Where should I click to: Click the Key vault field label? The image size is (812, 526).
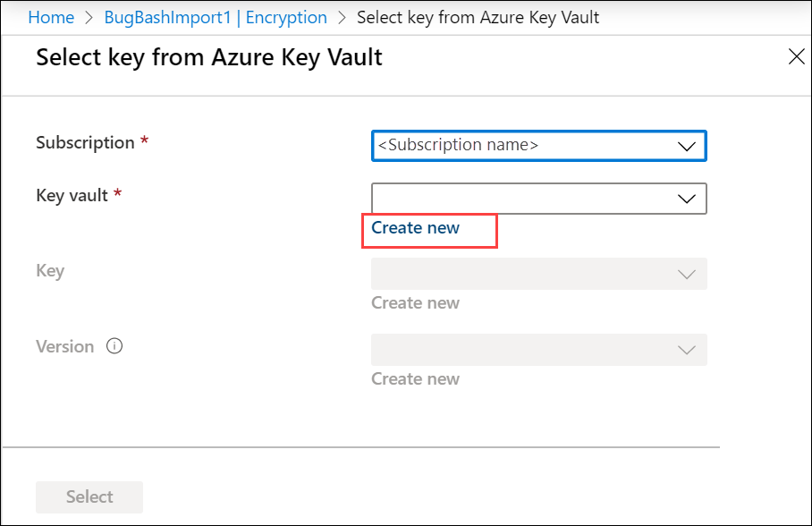click(x=70, y=195)
